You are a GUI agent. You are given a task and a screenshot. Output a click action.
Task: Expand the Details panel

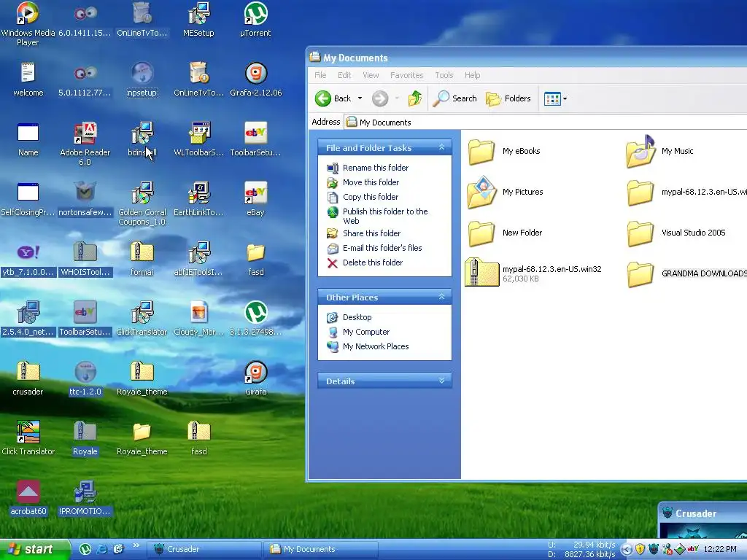[441, 381]
